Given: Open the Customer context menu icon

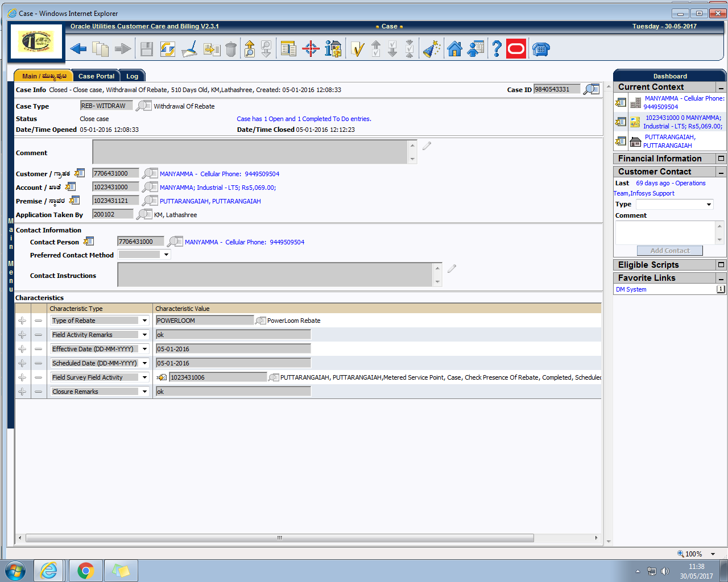Looking at the screenshot, I should [80, 173].
